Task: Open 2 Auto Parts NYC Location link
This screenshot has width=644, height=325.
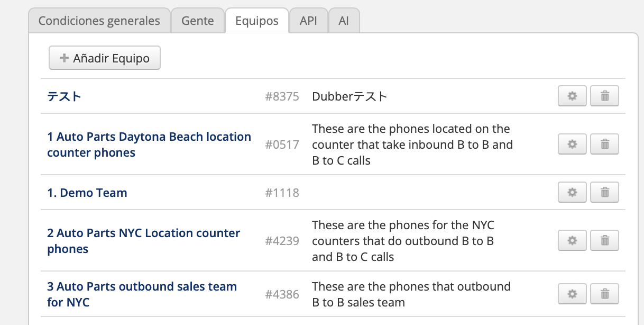Action: [x=144, y=241]
